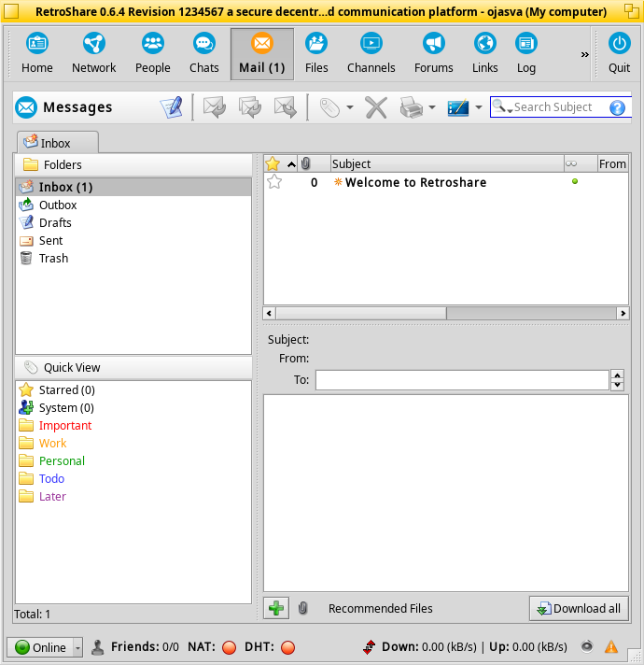Open the Home page
The image size is (644, 665).
coord(37,54)
